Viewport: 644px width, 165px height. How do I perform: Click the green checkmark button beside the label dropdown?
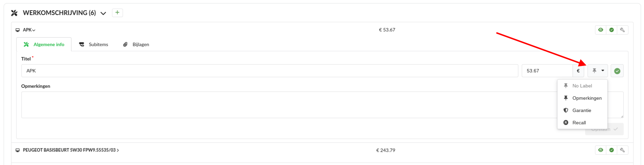tap(617, 71)
